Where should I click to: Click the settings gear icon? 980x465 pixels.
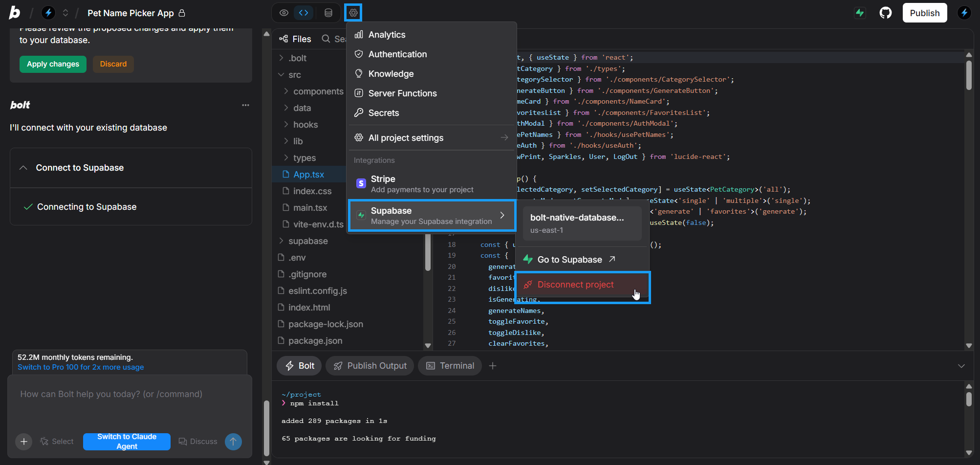[353, 13]
